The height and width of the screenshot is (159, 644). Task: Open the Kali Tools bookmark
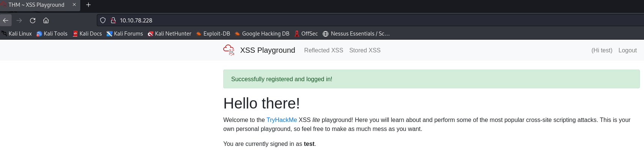coord(52,34)
